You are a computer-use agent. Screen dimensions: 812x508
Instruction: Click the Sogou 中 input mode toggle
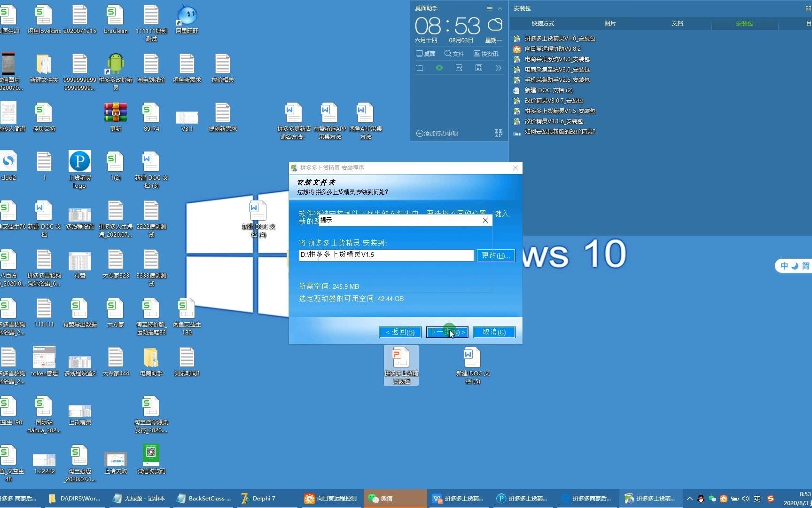[x=784, y=266]
